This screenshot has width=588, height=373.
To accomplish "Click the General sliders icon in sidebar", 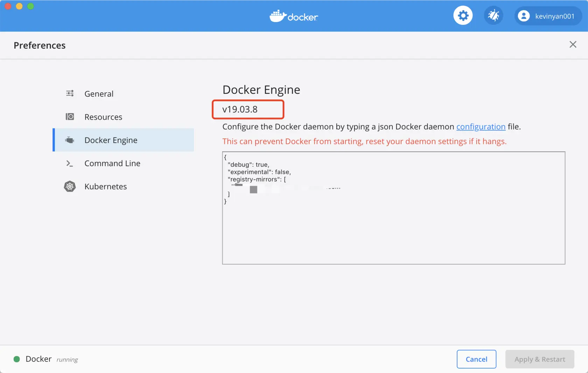I will [x=70, y=93].
